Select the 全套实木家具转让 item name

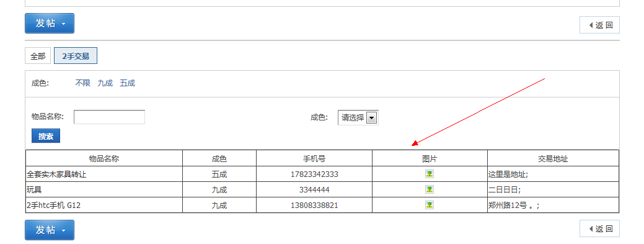[56, 174]
